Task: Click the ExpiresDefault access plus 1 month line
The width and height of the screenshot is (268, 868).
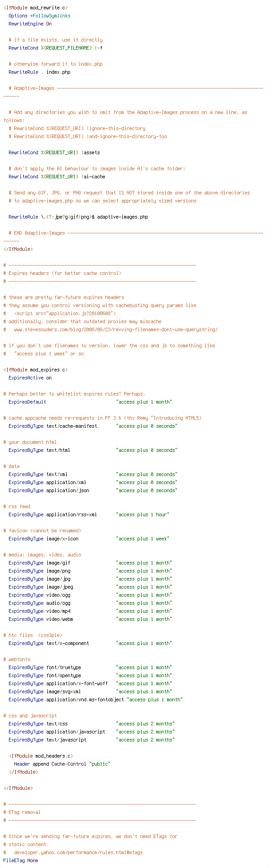Action: click(90, 402)
